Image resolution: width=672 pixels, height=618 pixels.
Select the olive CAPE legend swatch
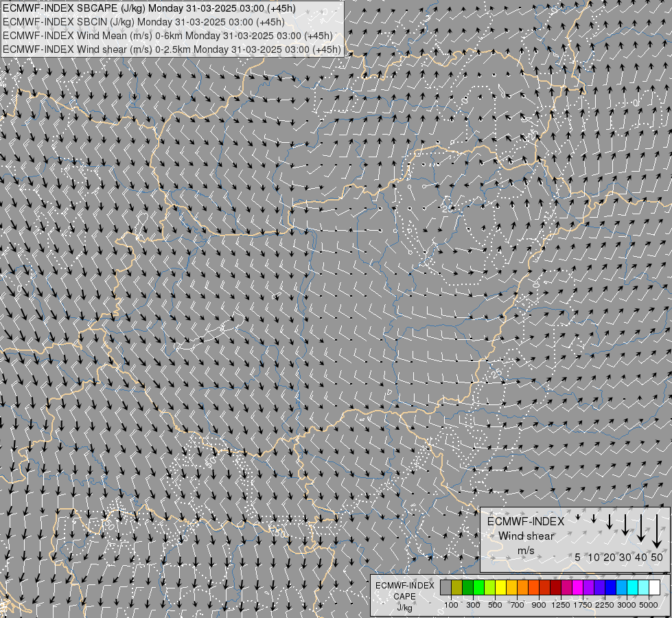click(x=457, y=588)
